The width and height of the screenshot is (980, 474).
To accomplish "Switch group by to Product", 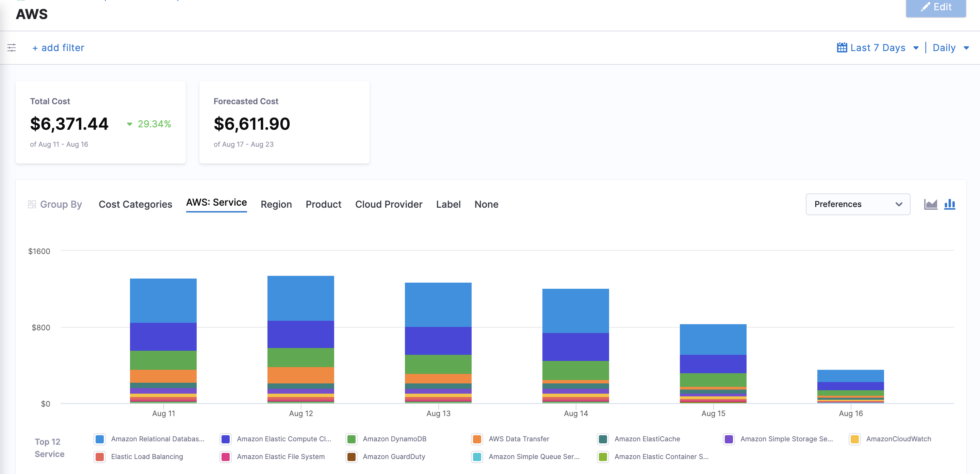I will coord(323,204).
